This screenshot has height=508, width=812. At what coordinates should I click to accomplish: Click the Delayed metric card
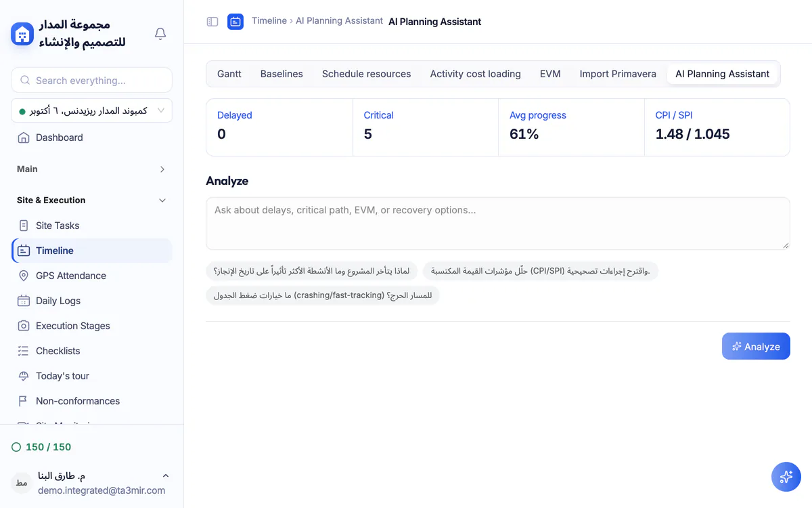click(x=279, y=127)
